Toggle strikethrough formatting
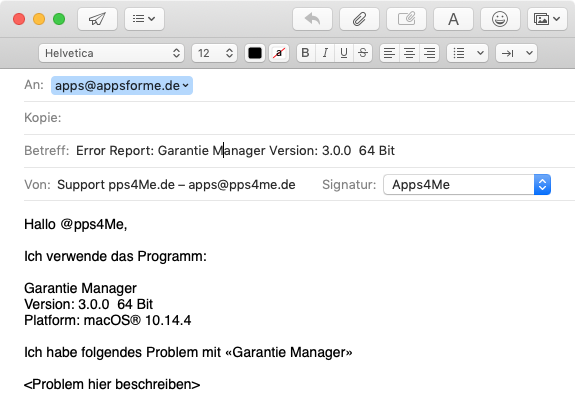The width and height of the screenshot is (575, 397). [x=363, y=53]
